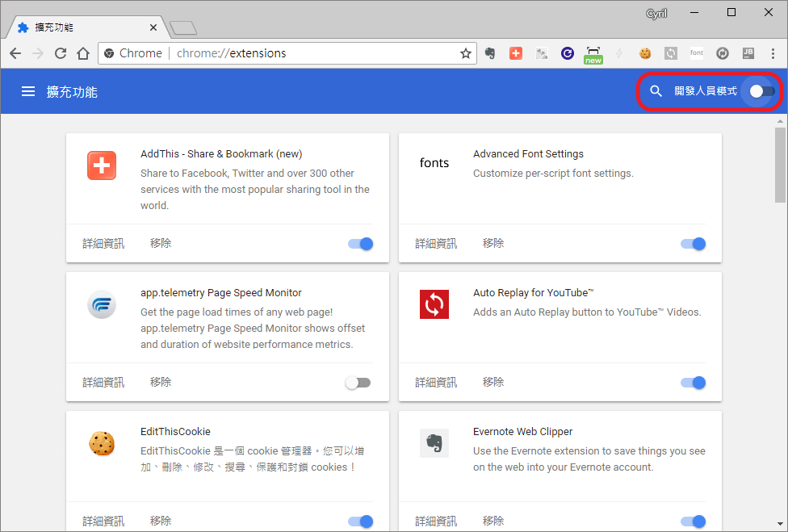Click the AddThis red plus card icon

tap(102, 165)
